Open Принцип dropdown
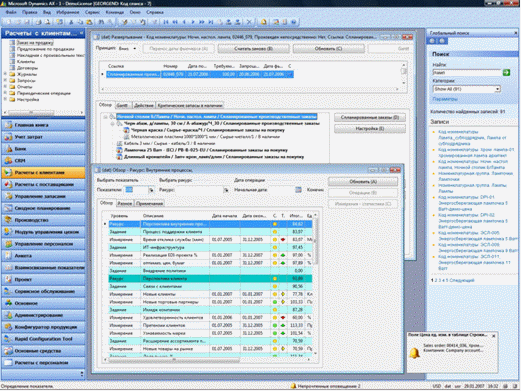521x391 pixels. pos(134,48)
